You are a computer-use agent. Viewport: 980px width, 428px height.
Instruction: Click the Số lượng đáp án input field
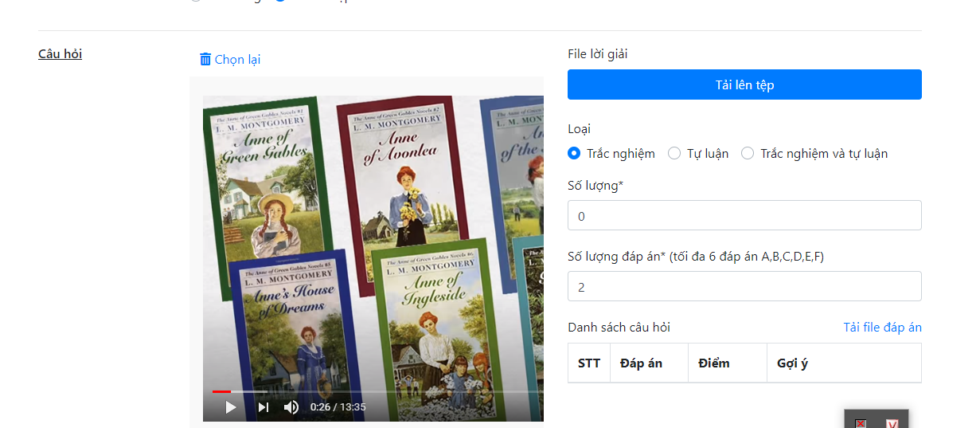coord(744,286)
